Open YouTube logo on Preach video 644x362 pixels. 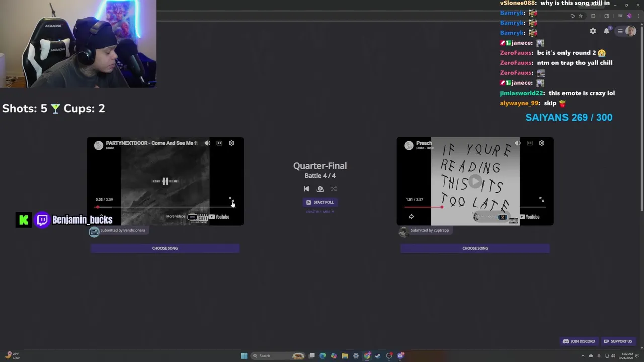[x=529, y=217]
